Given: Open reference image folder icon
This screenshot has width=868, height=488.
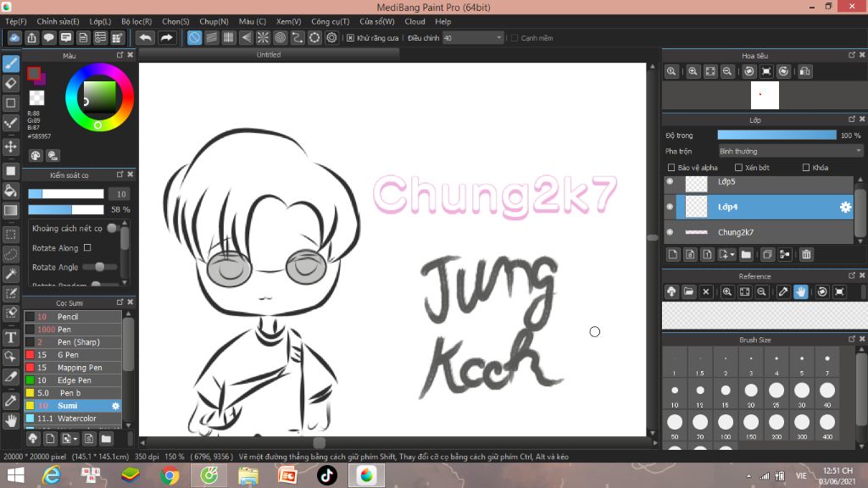Looking at the screenshot, I should pyautogui.click(x=688, y=291).
